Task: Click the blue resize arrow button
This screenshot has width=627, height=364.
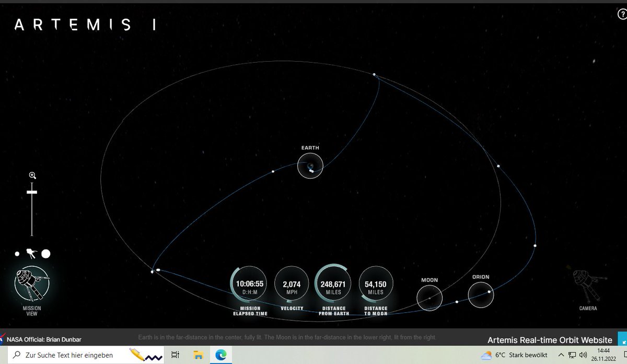Action: 622,338
